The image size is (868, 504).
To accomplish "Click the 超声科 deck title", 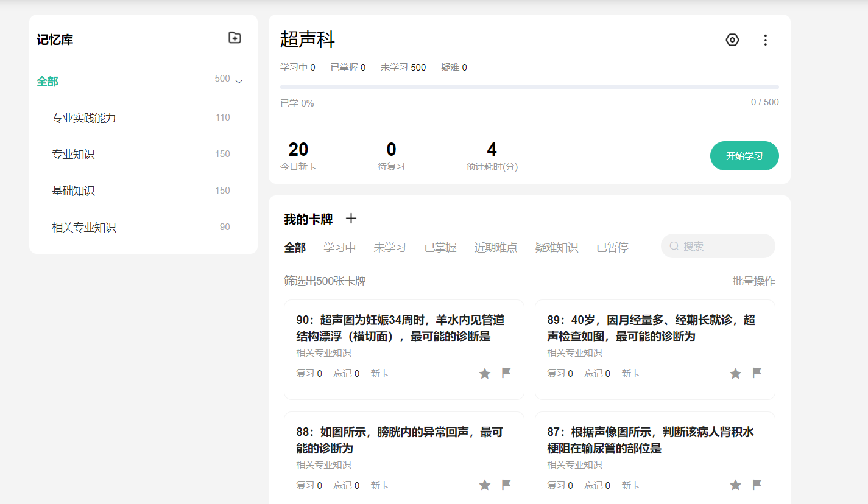I will tap(308, 40).
